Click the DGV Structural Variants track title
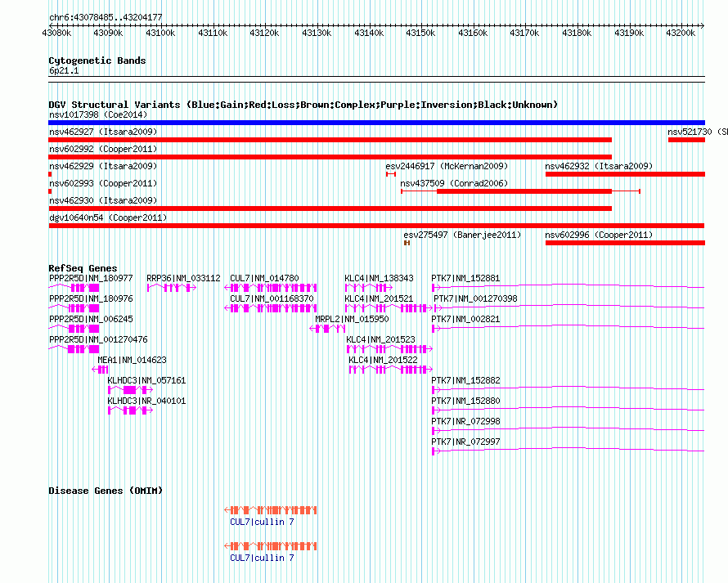728x583 pixels. [303, 105]
